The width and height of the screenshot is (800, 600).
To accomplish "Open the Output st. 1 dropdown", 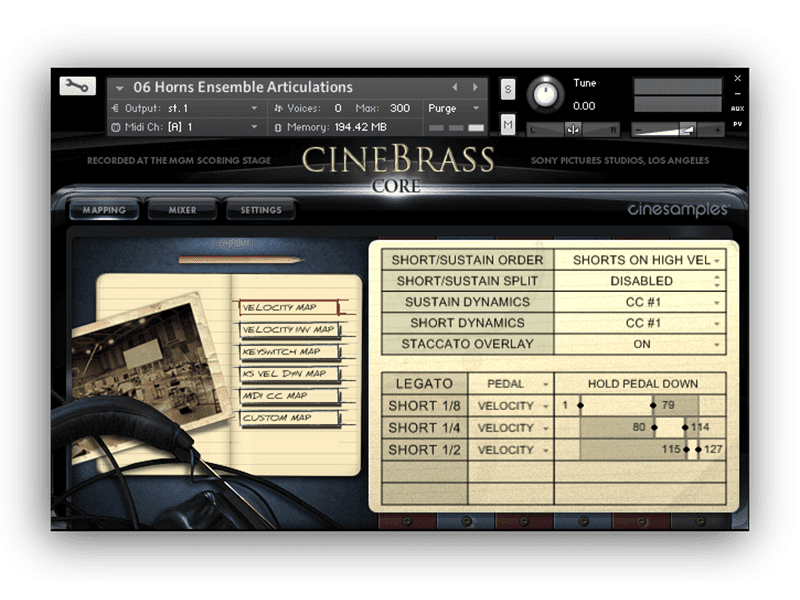I will (x=254, y=109).
